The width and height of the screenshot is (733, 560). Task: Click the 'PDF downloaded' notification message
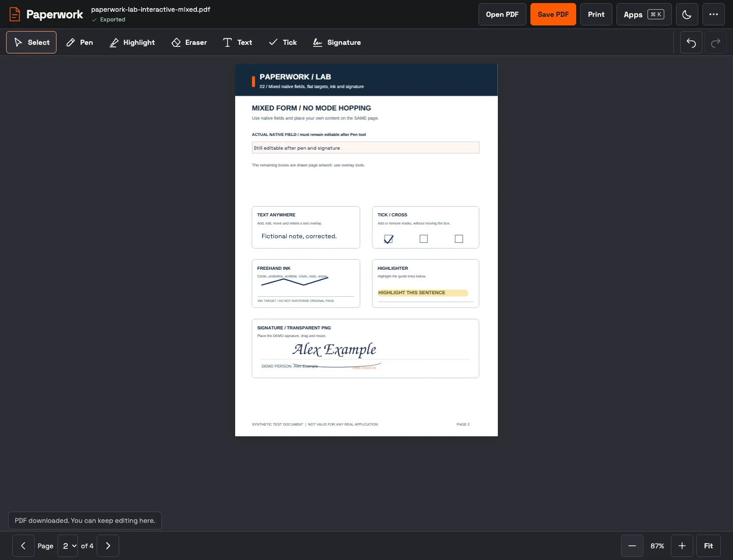pos(85,520)
